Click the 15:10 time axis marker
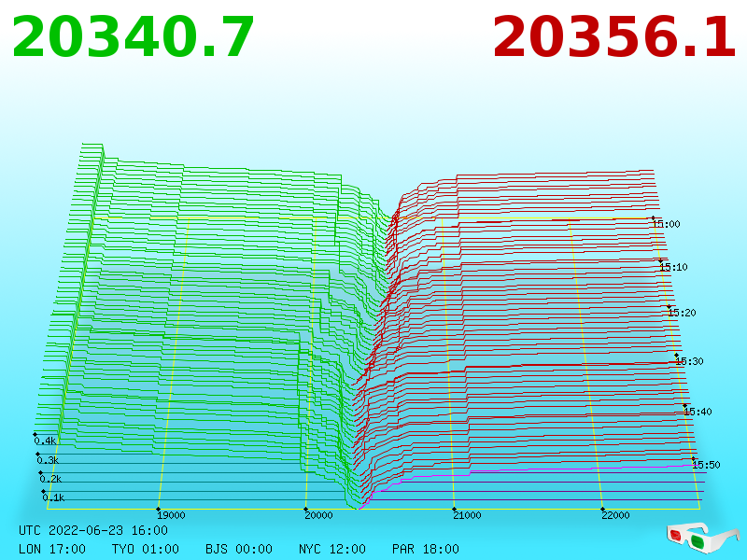747x560 pixels. coord(673,267)
